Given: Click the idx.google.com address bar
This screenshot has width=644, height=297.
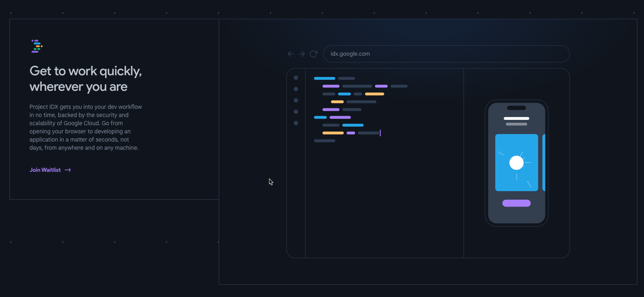Looking at the screenshot, I should coord(446,54).
